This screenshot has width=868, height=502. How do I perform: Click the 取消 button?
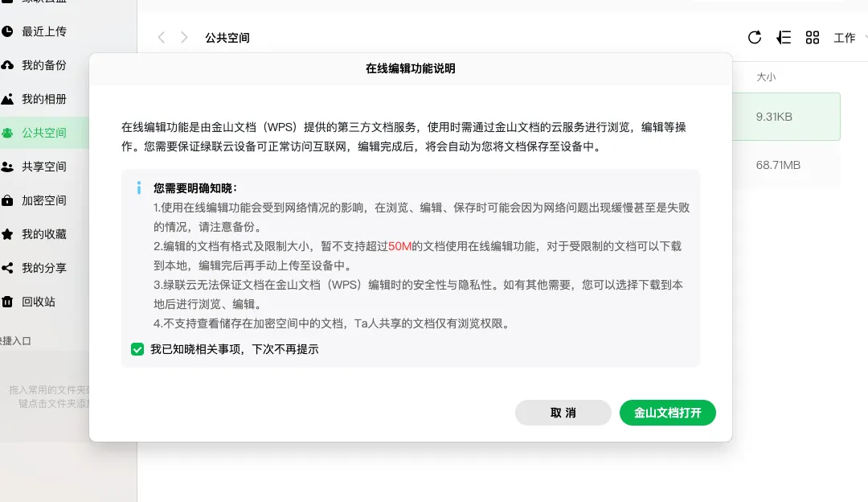pyautogui.click(x=563, y=413)
